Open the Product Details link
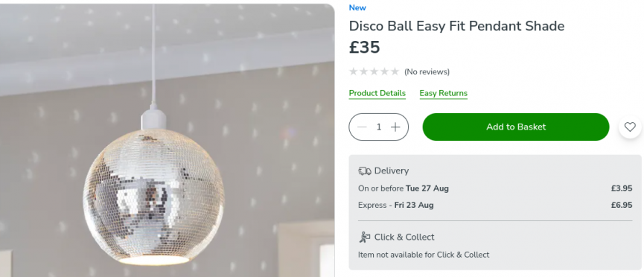644x277 pixels. click(x=377, y=93)
